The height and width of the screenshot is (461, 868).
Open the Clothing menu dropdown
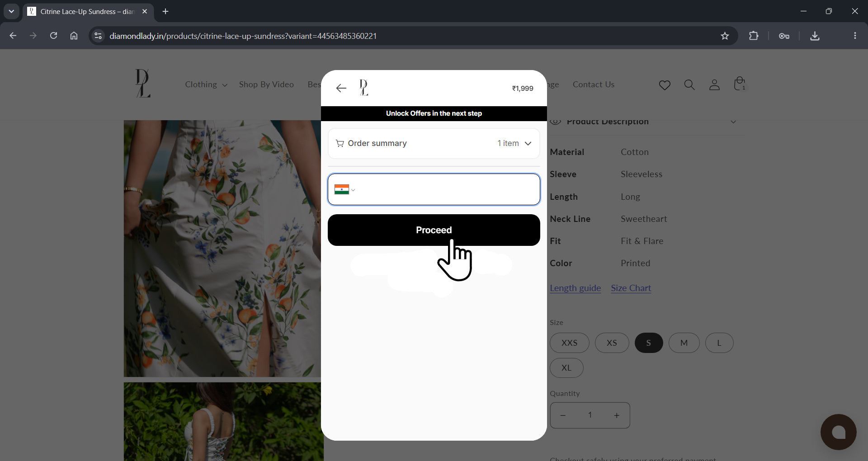pyautogui.click(x=206, y=85)
